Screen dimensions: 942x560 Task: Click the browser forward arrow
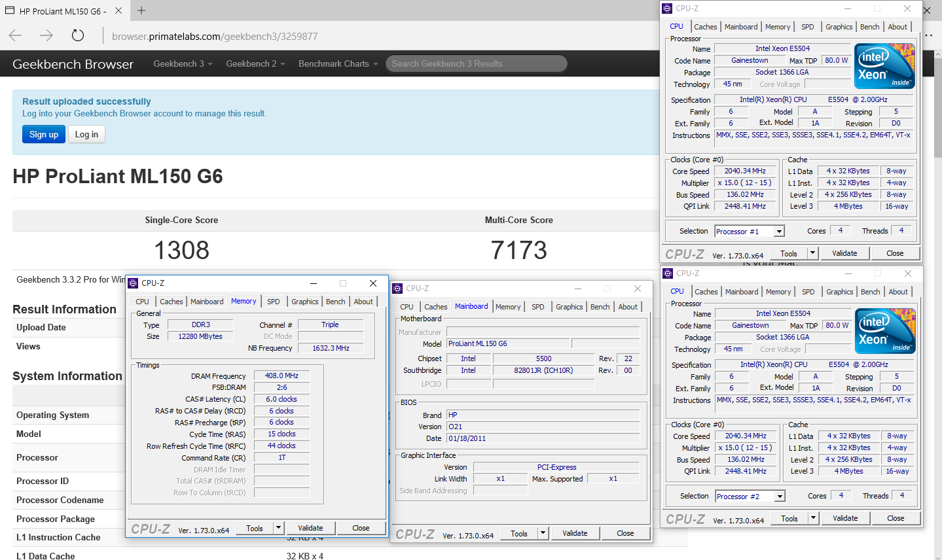tap(46, 35)
